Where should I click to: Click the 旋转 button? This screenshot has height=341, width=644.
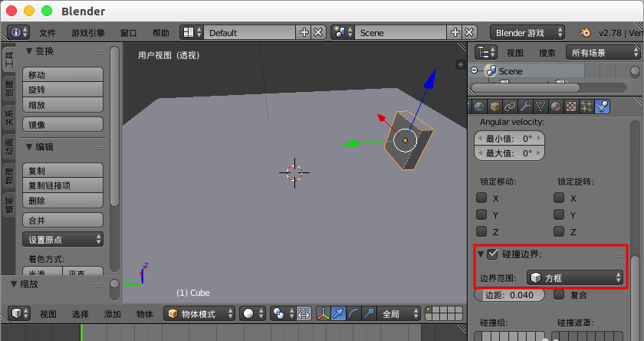click(x=62, y=90)
